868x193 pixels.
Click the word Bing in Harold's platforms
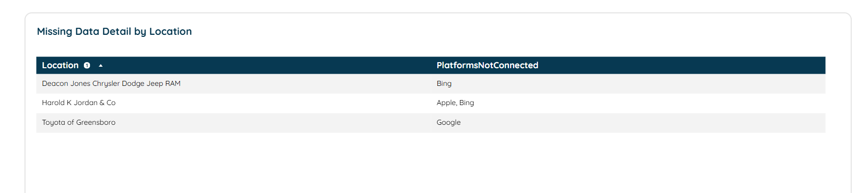(x=467, y=103)
